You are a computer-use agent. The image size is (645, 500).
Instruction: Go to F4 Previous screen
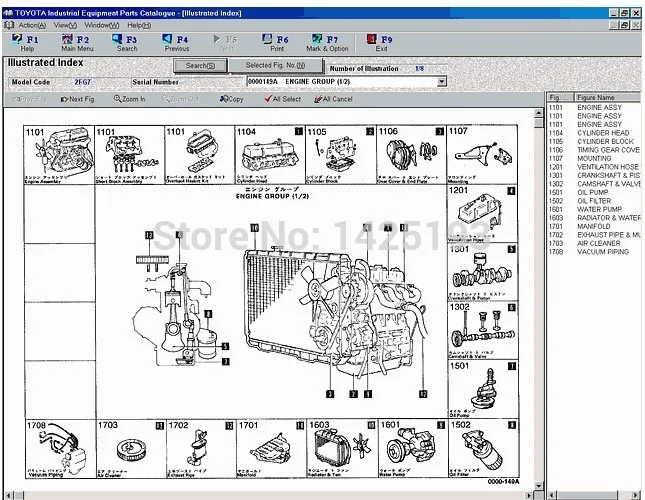coord(176,43)
